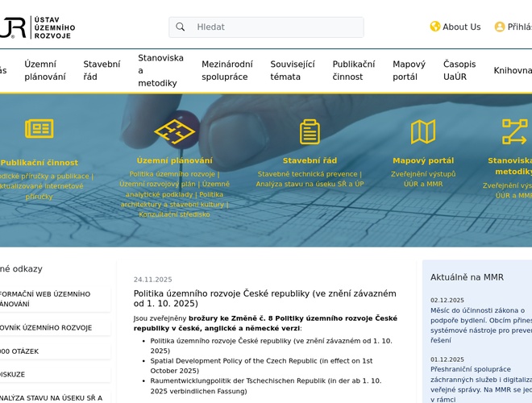Click the Stanoviska a metodiky flow icon
Screen dimensions: 532x403
(x=513, y=131)
